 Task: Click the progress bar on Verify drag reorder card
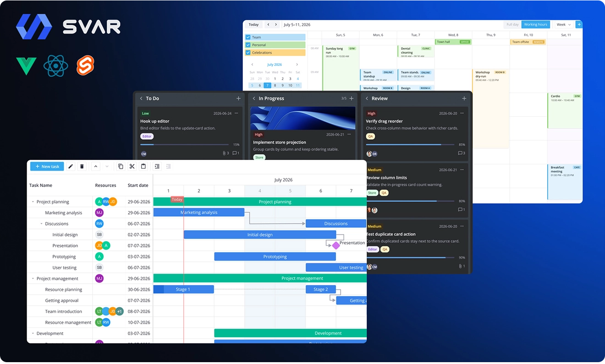(x=411, y=145)
